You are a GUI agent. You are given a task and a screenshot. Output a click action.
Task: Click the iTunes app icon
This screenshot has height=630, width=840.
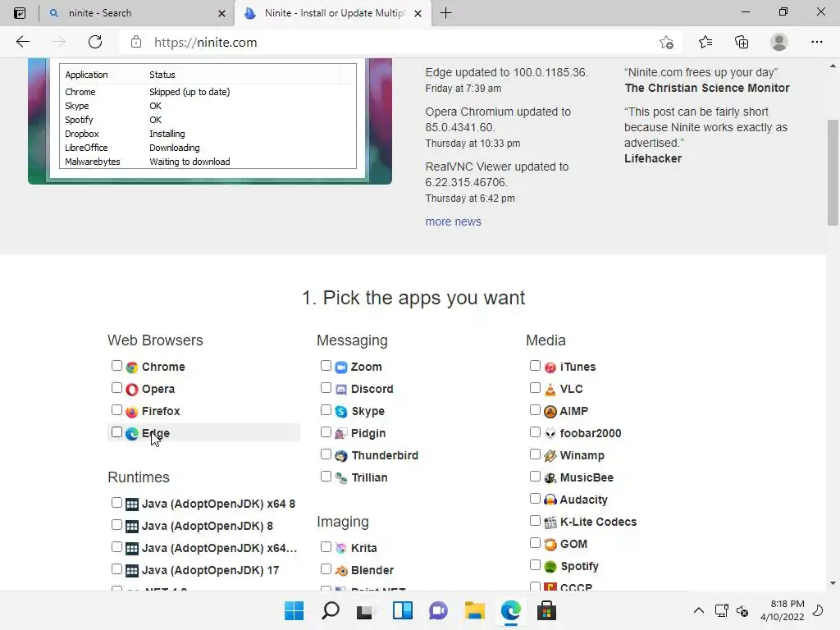pos(550,367)
